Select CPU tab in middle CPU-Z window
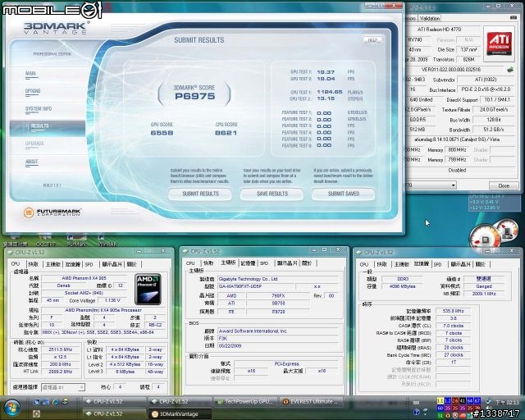The width and height of the screenshot is (525, 420). 190,263
